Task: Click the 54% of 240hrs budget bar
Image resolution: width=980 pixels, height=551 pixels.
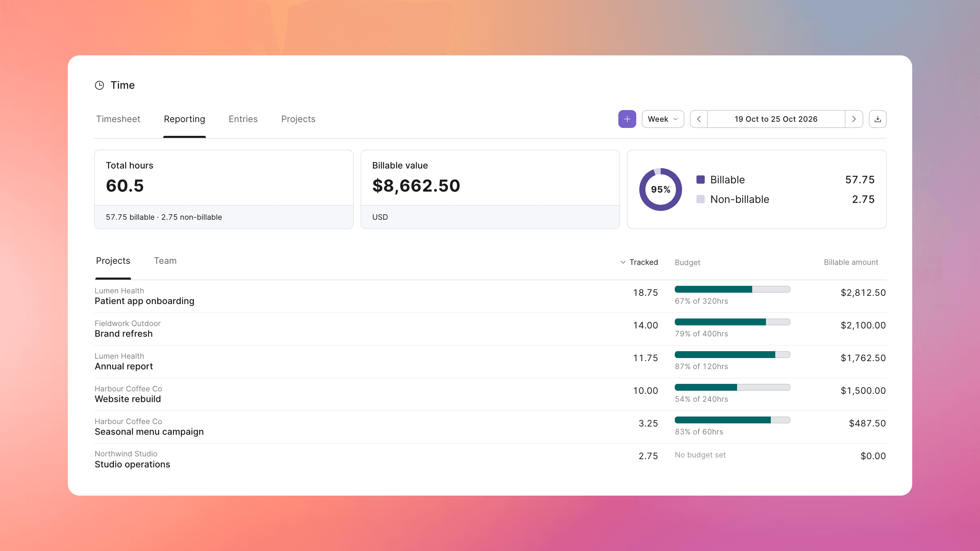Action: click(732, 388)
